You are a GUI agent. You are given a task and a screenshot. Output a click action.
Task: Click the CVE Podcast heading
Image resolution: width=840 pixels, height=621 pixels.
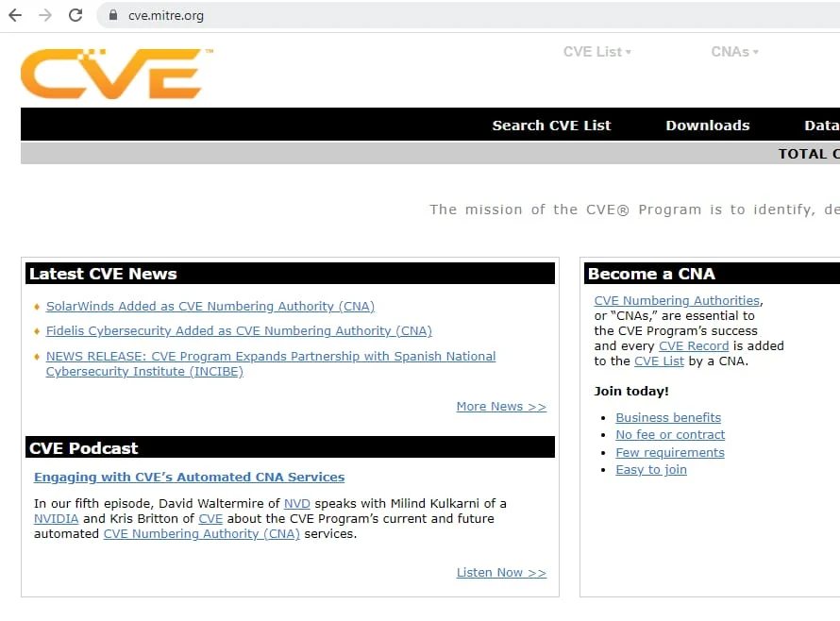[84, 448]
